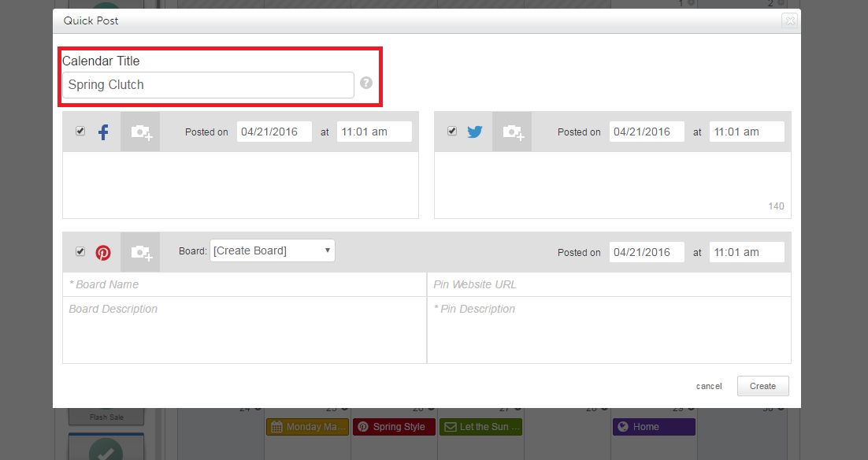Viewport: 868px width, 460px height.
Task: Uncheck the Facebook post checkbox
Action: (x=80, y=132)
